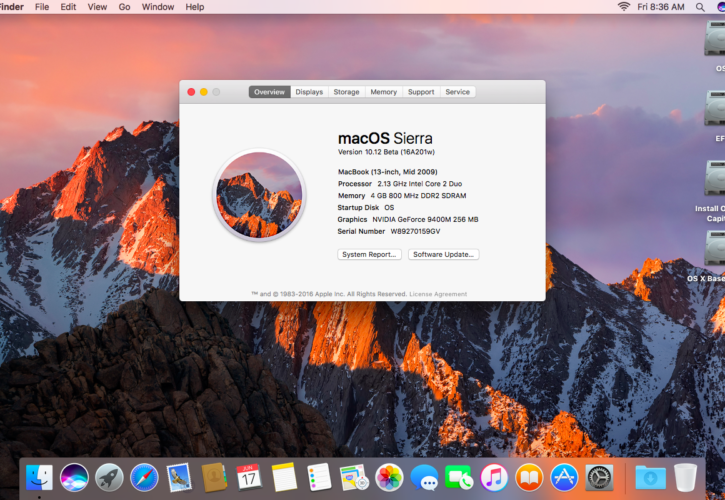Open Maps icon in Dock
The height and width of the screenshot is (500, 725).
[354, 477]
